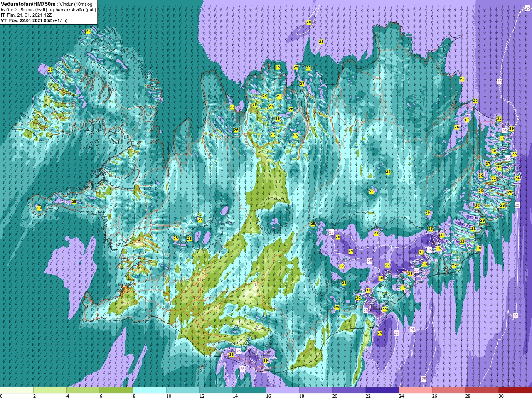Click the light green 2–4 m/s legend swatch
532x399 pixels.
click(x=50, y=390)
